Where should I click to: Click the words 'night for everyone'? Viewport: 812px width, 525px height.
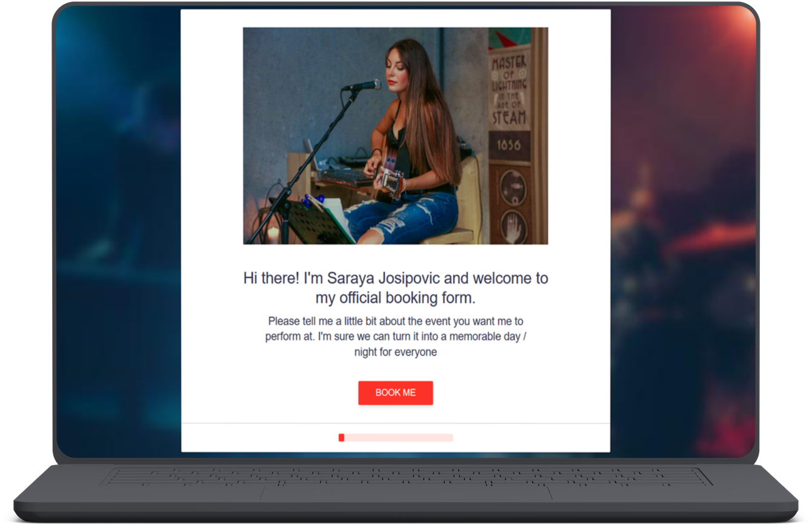(395, 352)
